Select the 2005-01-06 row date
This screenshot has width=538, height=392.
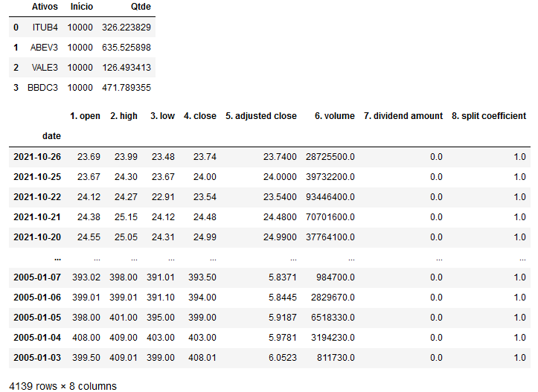37,298
